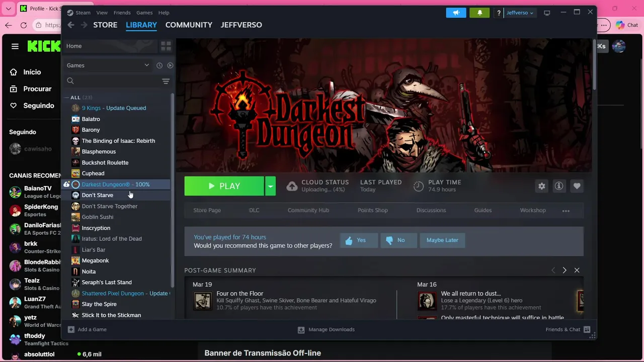Viewport: 644px width, 362px height.
Task: Switch to the COMMUNITY tab
Action: pos(189,25)
